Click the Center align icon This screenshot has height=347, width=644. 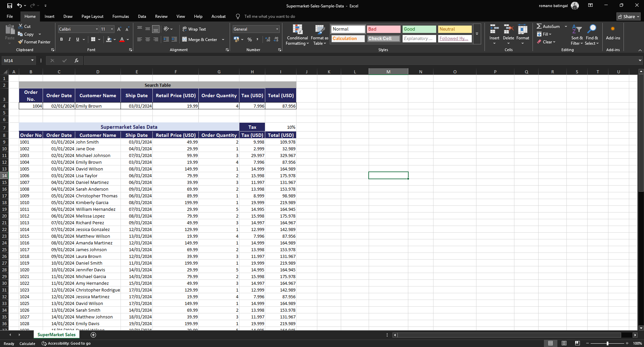tap(148, 39)
